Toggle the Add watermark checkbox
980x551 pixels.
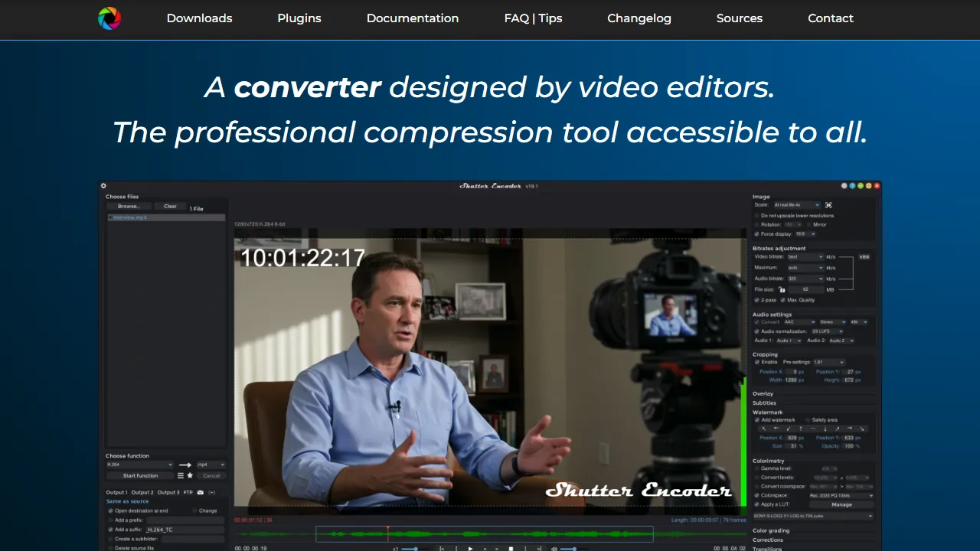[757, 420]
